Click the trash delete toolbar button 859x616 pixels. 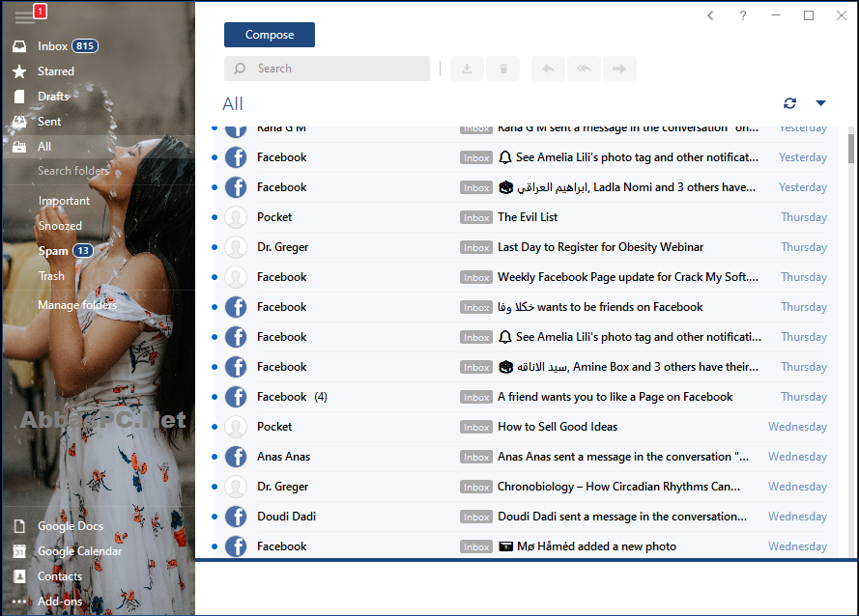point(502,69)
